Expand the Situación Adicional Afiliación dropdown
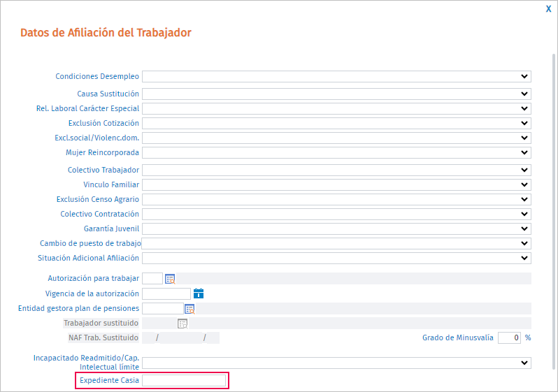The height and width of the screenshot is (392, 558). 336,258
